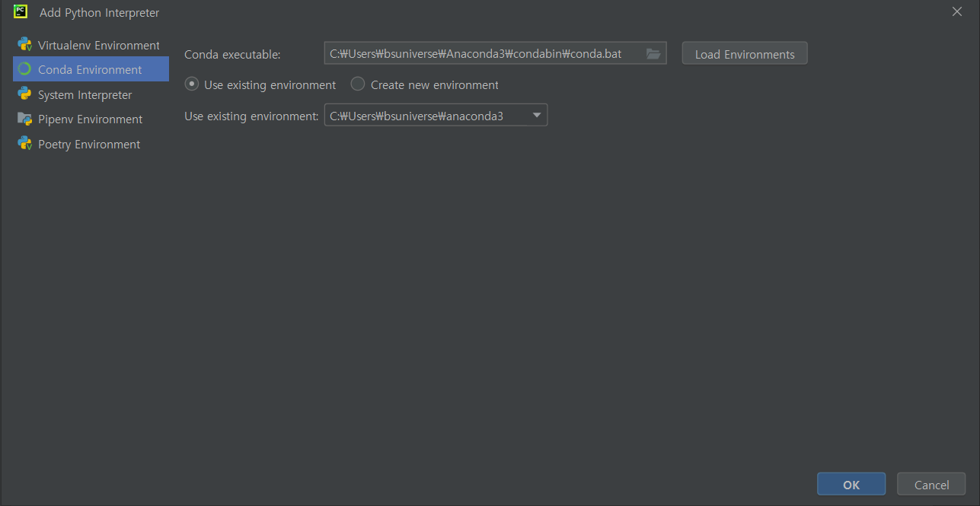Select the Virtualenv Environment entry

point(91,45)
